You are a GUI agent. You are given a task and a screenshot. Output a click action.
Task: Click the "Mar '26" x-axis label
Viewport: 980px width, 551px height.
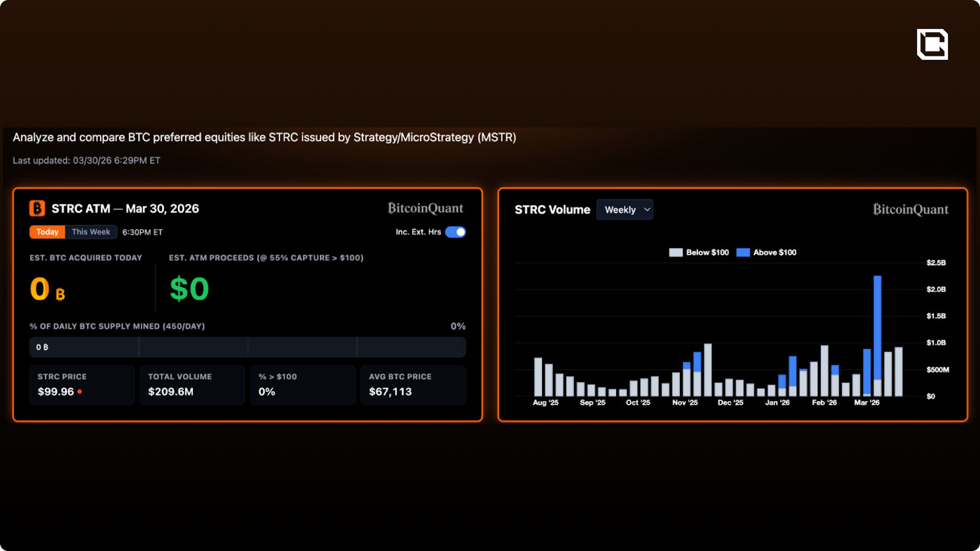pos(867,402)
